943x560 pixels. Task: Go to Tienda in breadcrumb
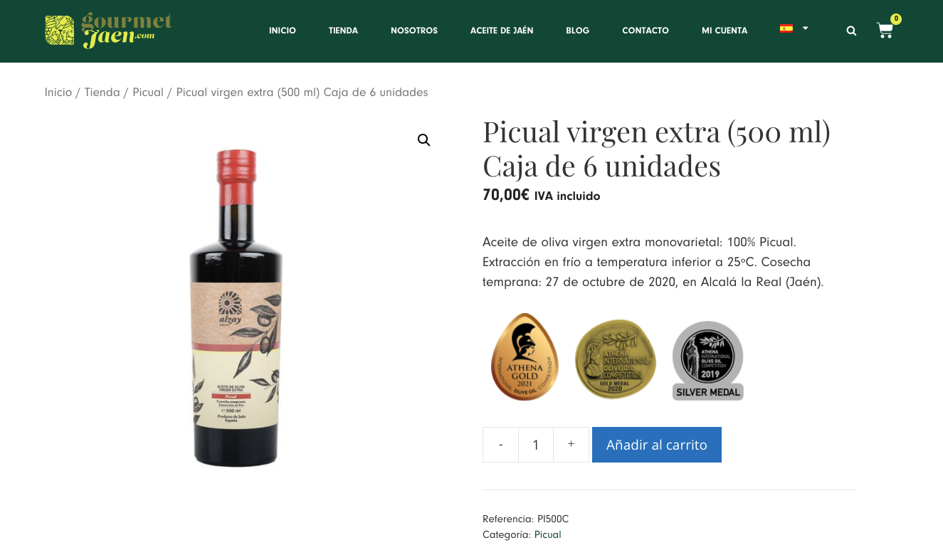[102, 93]
